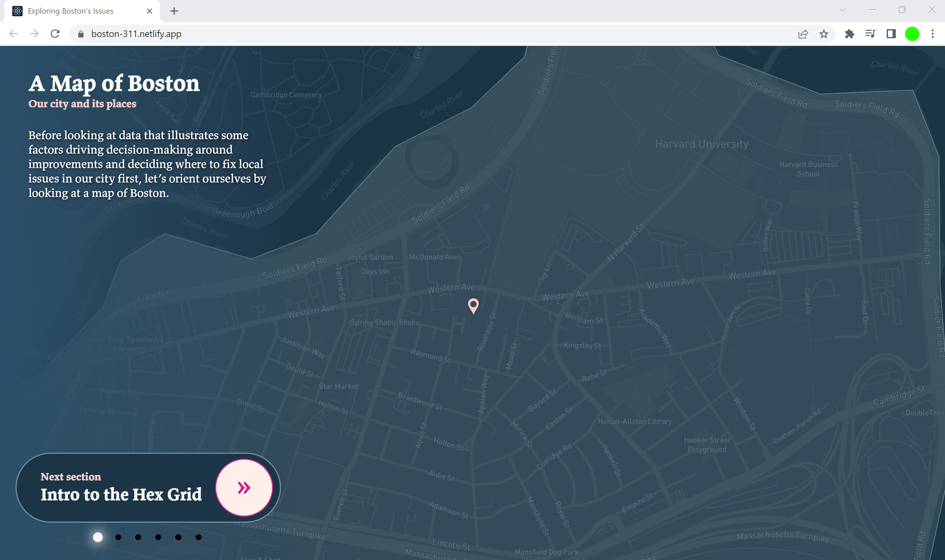
Task: Select the fourth pagination dot
Action: tap(158, 537)
